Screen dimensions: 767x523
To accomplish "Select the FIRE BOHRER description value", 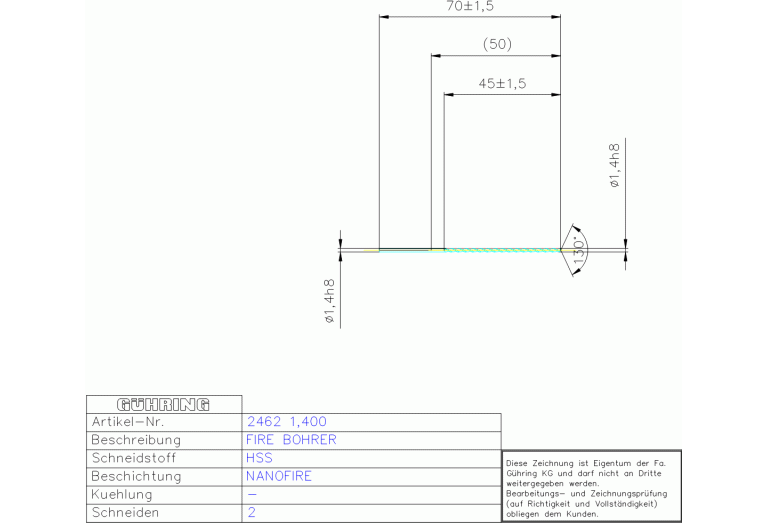I will 291,440.
